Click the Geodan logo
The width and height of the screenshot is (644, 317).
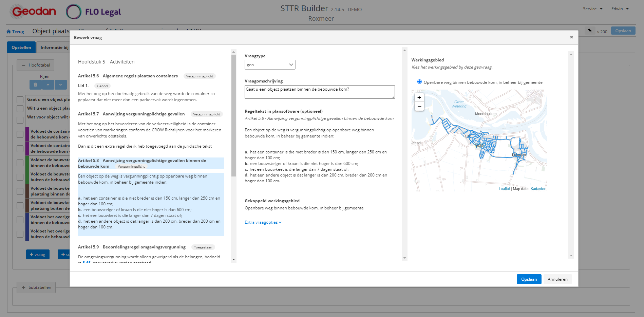click(x=33, y=12)
